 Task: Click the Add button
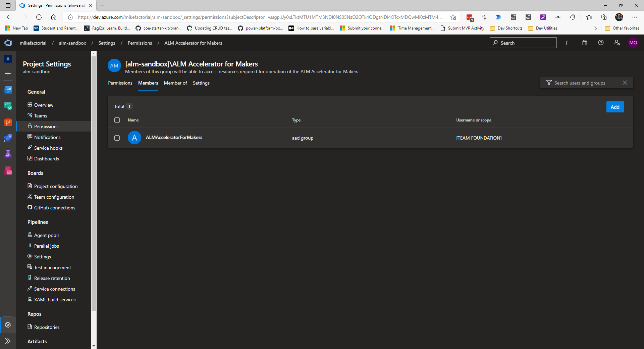tap(615, 107)
